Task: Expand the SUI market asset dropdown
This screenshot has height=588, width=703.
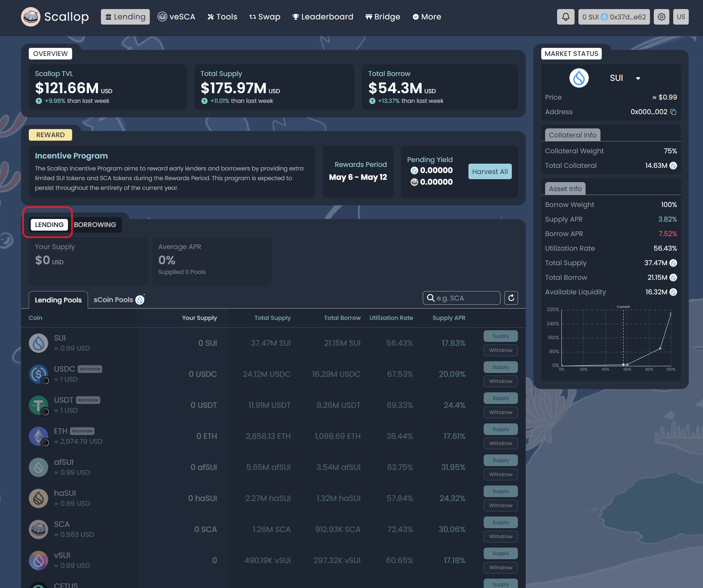Action: pos(638,78)
